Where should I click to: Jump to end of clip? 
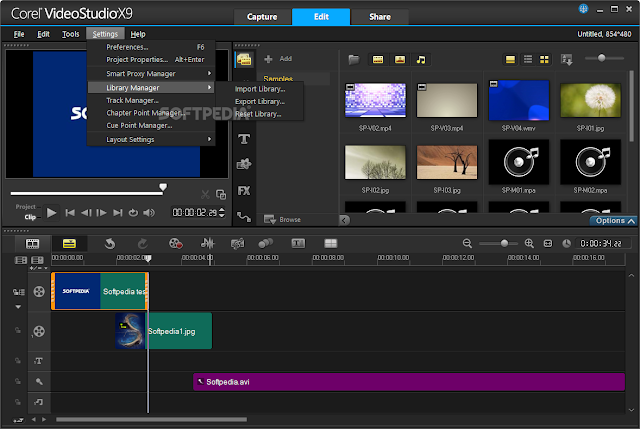[118, 213]
